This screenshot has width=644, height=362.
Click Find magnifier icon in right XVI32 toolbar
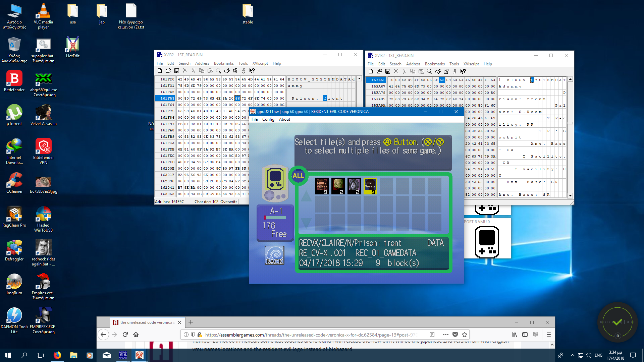pyautogui.click(x=429, y=71)
